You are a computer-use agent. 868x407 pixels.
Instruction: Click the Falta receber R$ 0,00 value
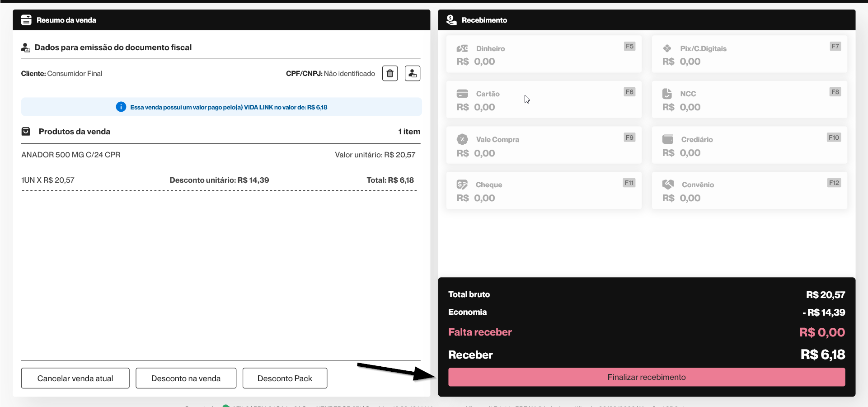tap(822, 332)
